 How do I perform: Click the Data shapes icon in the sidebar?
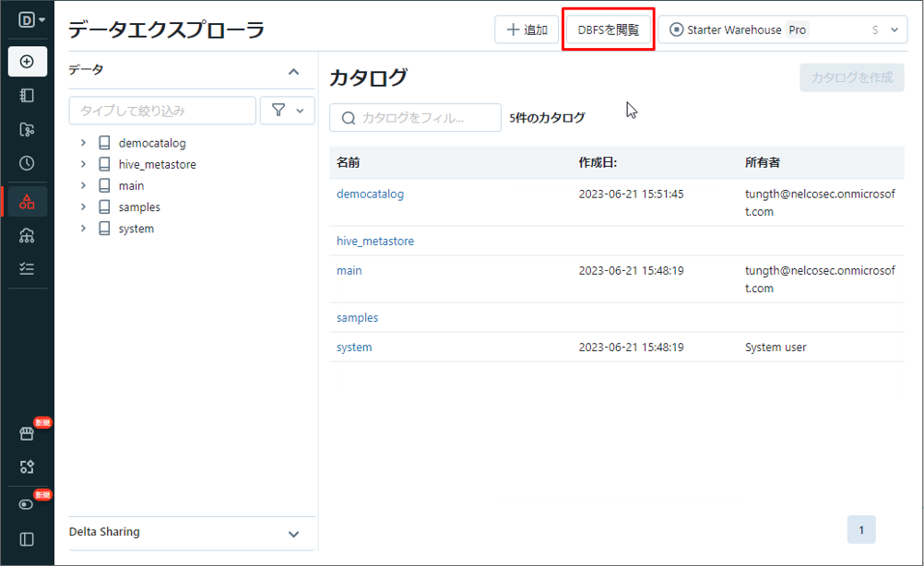coord(27,201)
